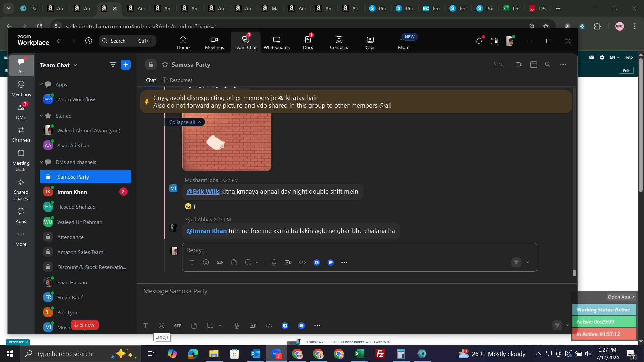Viewport: 644px width, 362px height.
Task: Open Clips tab
Action: [370, 43]
